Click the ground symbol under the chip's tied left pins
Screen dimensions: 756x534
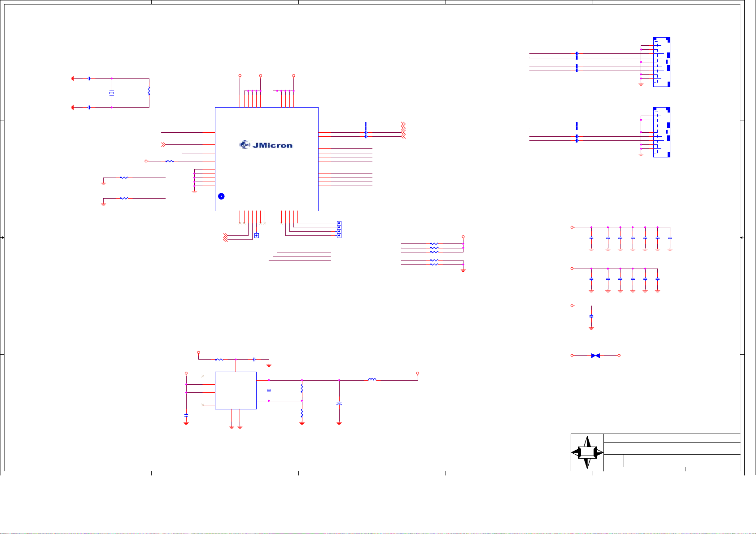[x=194, y=192]
